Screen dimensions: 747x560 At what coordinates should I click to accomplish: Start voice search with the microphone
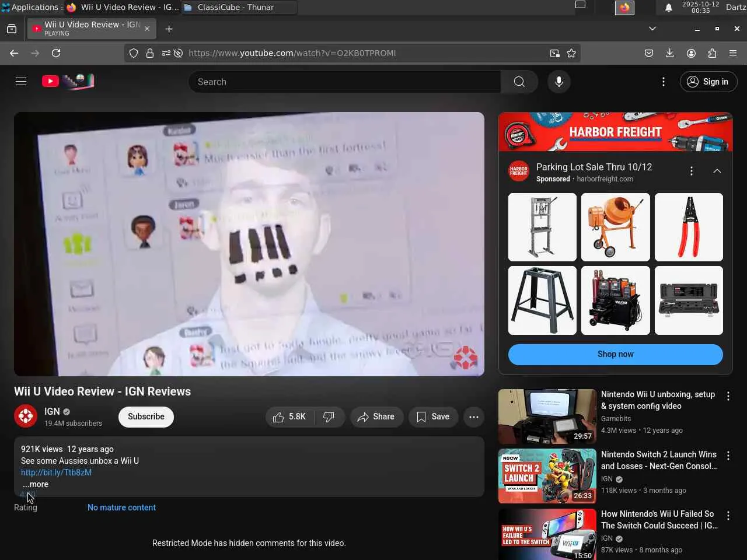click(559, 82)
